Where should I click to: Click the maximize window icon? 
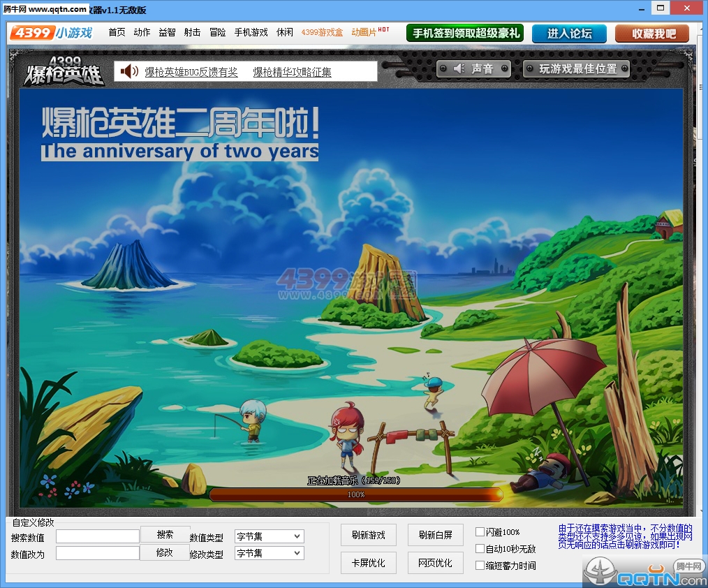click(660, 8)
